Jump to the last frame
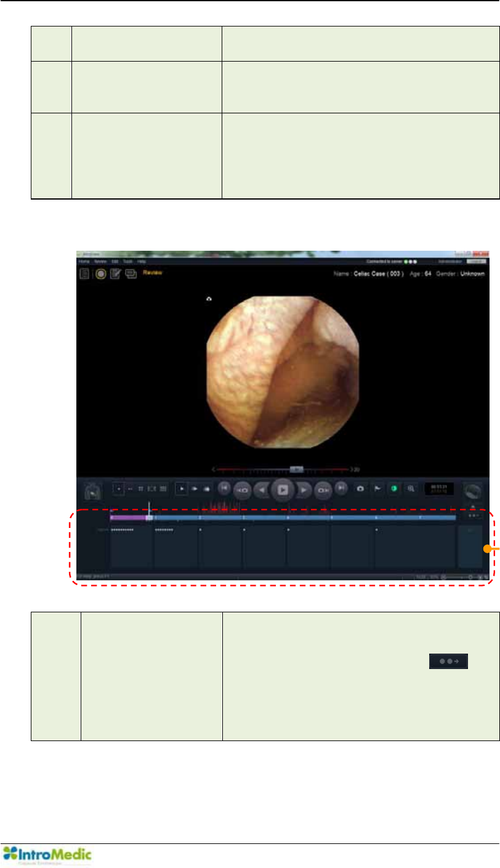The image size is (500, 868). (x=341, y=487)
